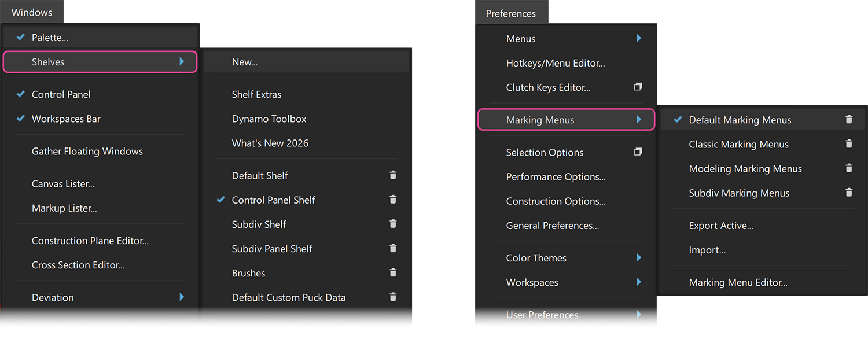The image size is (868, 343).
Task: Open Selection Options option box icon
Action: pyautogui.click(x=638, y=152)
